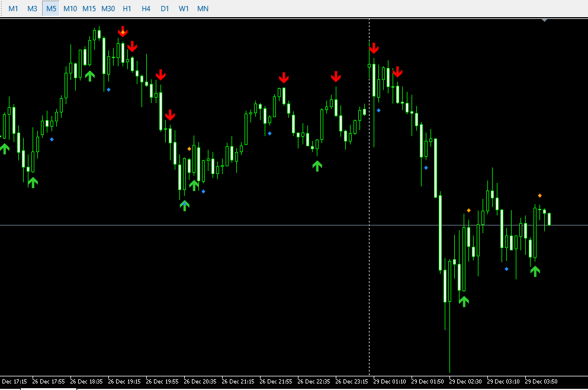Select the rightmost green buy arrow on chart
Screen dimensions: 588x390
tap(535, 271)
